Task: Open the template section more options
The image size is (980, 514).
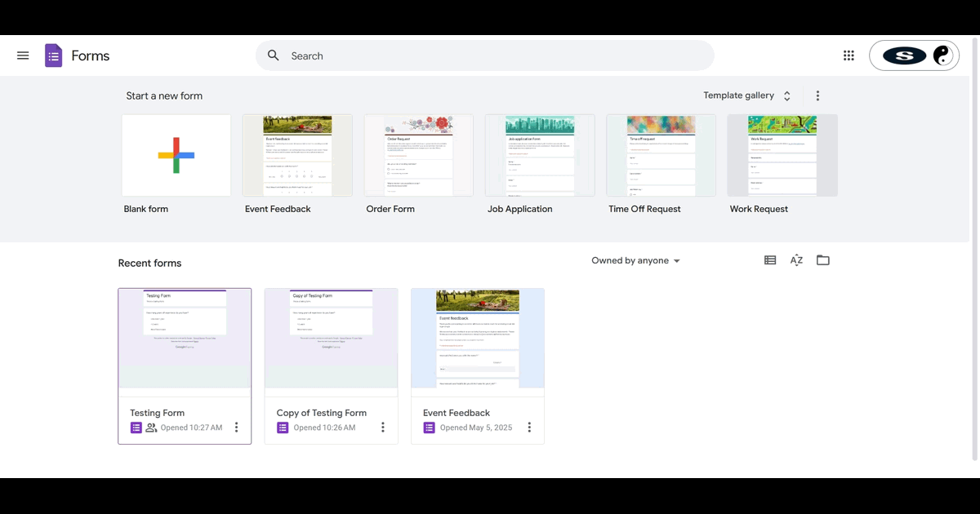Action: 817,95
